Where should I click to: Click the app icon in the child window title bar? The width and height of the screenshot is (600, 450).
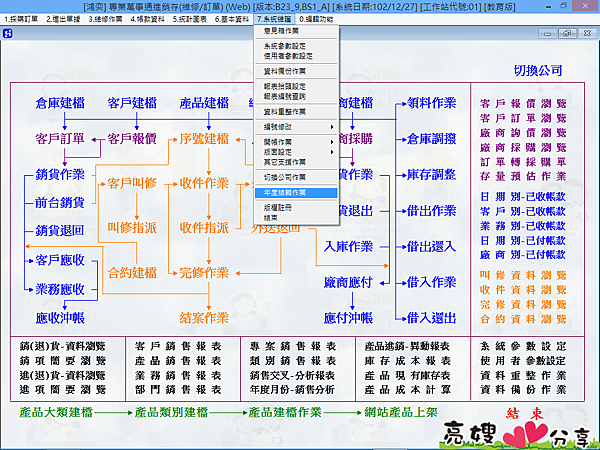coord(8,34)
